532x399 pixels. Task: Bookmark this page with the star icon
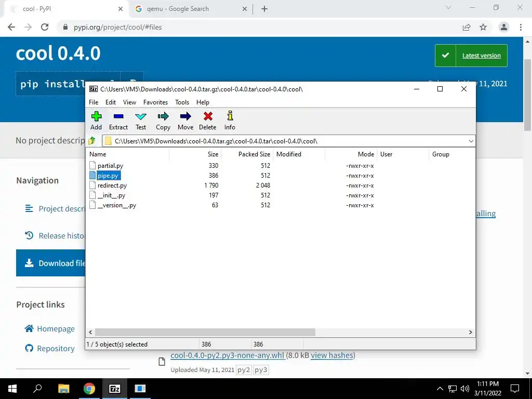pos(483,27)
